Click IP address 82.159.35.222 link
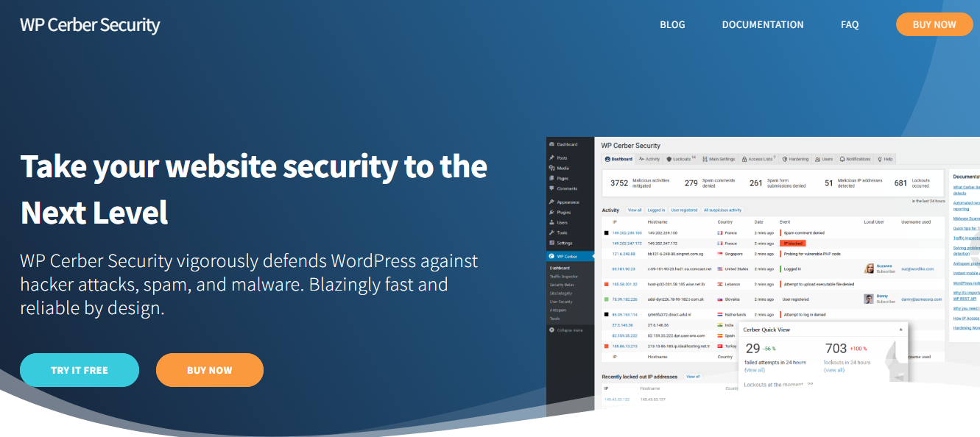980x437 pixels. (x=626, y=335)
